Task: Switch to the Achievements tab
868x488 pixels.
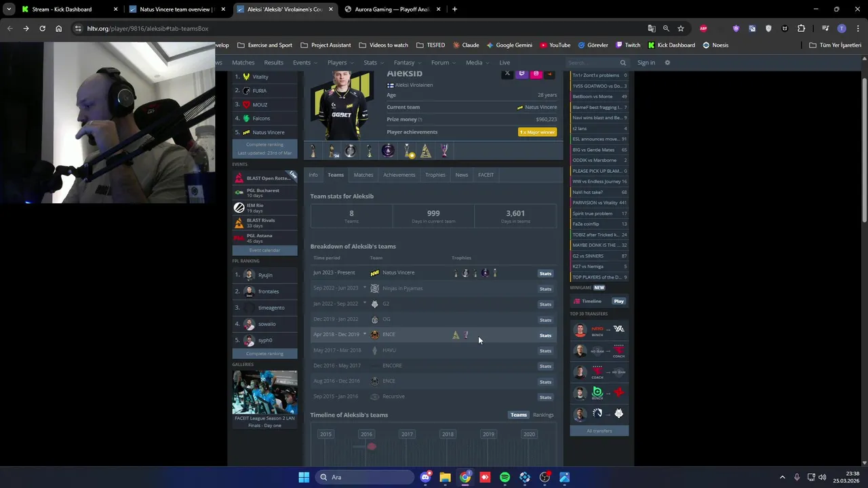Action: (399, 175)
